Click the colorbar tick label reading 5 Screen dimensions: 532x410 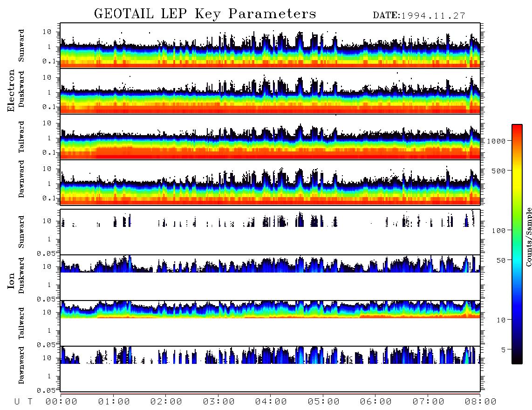[x=504, y=350]
